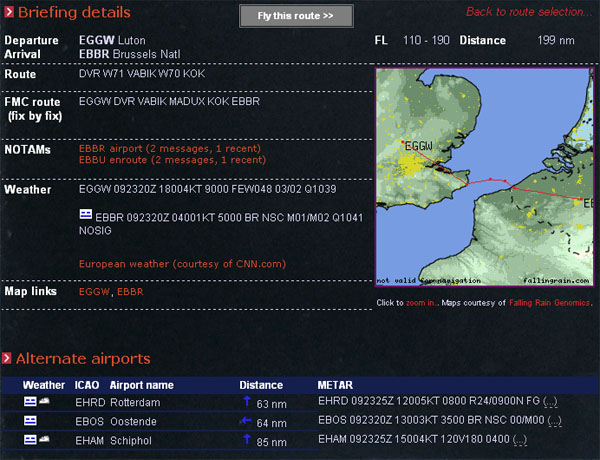Click the route map thumbnail
This screenshot has height=460, width=600.
pyautogui.click(x=483, y=177)
